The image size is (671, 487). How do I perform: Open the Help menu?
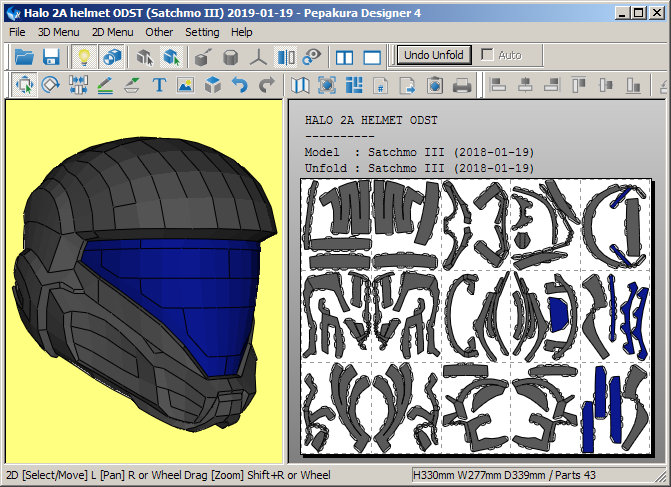tap(242, 32)
